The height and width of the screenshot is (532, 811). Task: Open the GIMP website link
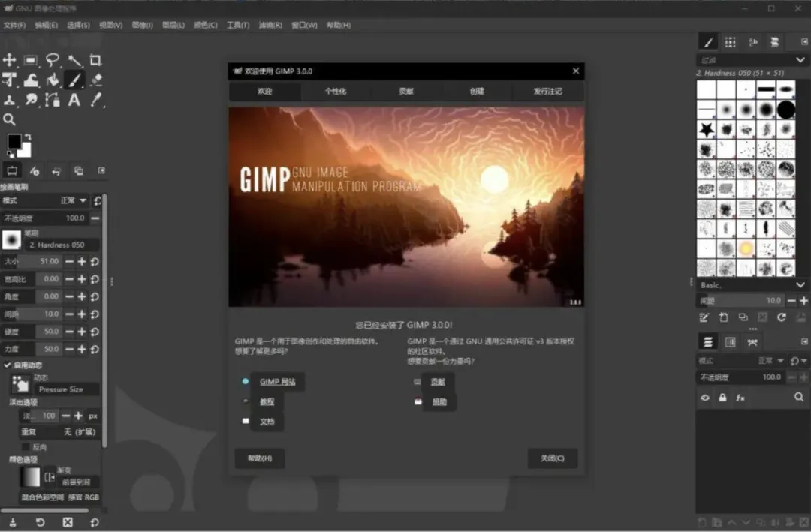click(277, 381)
